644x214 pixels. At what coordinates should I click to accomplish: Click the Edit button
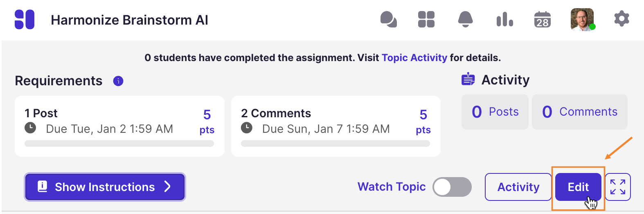pyautogui.click(x=578, y=187)
